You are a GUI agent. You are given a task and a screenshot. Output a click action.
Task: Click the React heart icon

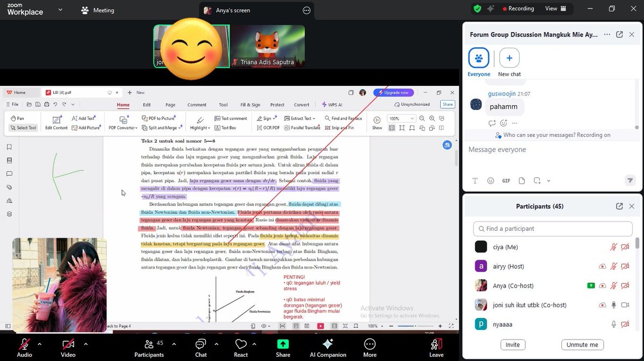click(x=241, y=344)
